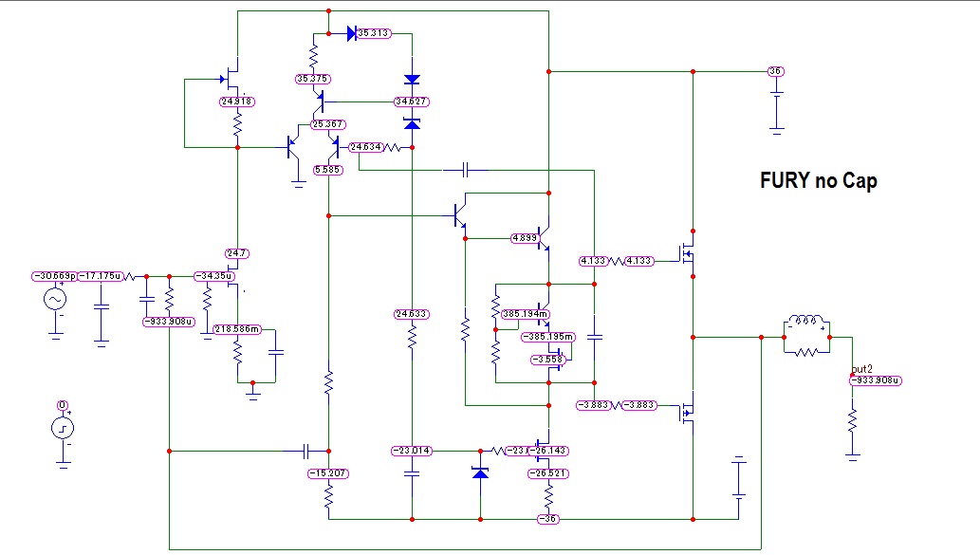The height and width of the screenshot is (555, 980).
Task: Select the 4.899 node voltage label
Action: pos(525,238)
